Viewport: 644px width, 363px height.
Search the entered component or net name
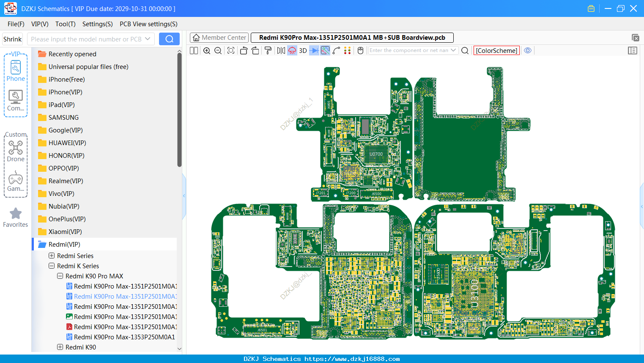pyautogui.click(x=465, y=50)
